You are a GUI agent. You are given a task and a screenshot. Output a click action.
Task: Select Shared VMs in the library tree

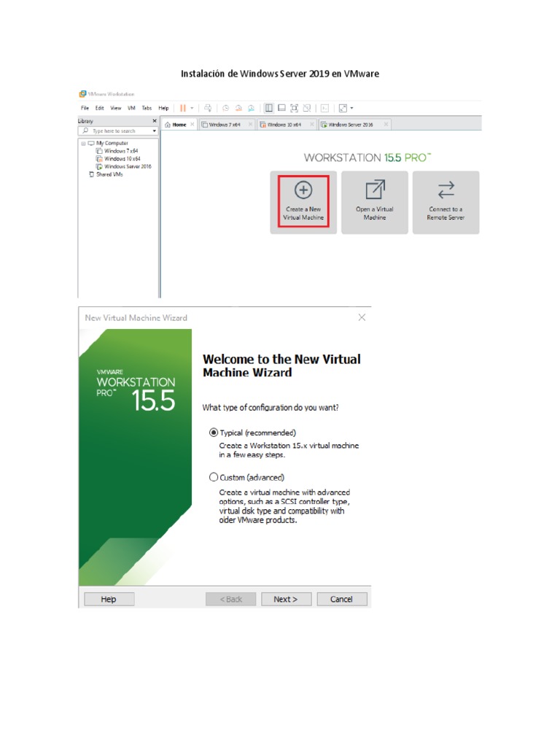point(109,174)
